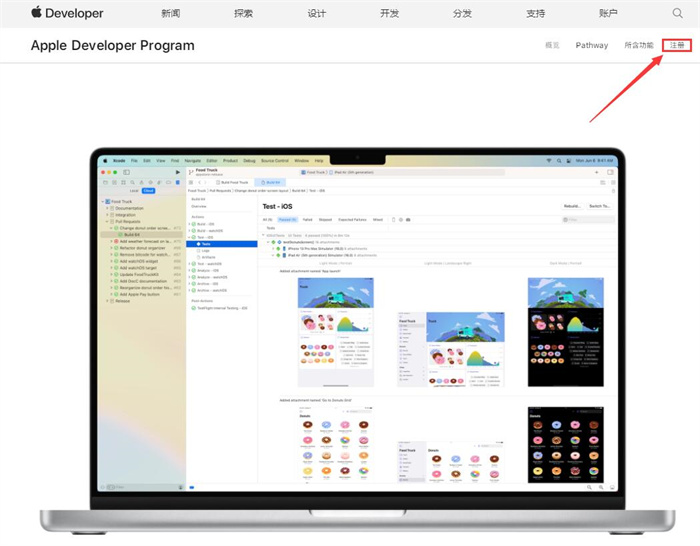The width and height of the screenshot is (700, 546).
Task: Open the Xcode menu in the pictured menu bar
Action: point(119,161)
